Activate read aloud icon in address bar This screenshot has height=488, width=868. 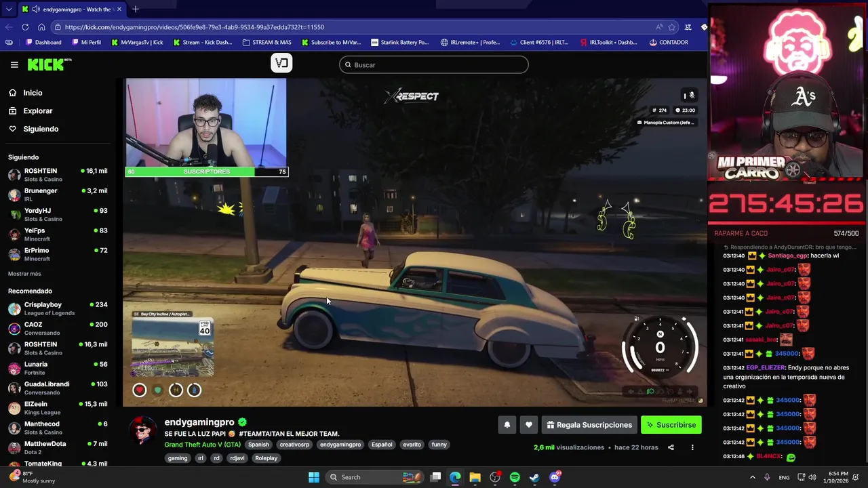(659, 27)
